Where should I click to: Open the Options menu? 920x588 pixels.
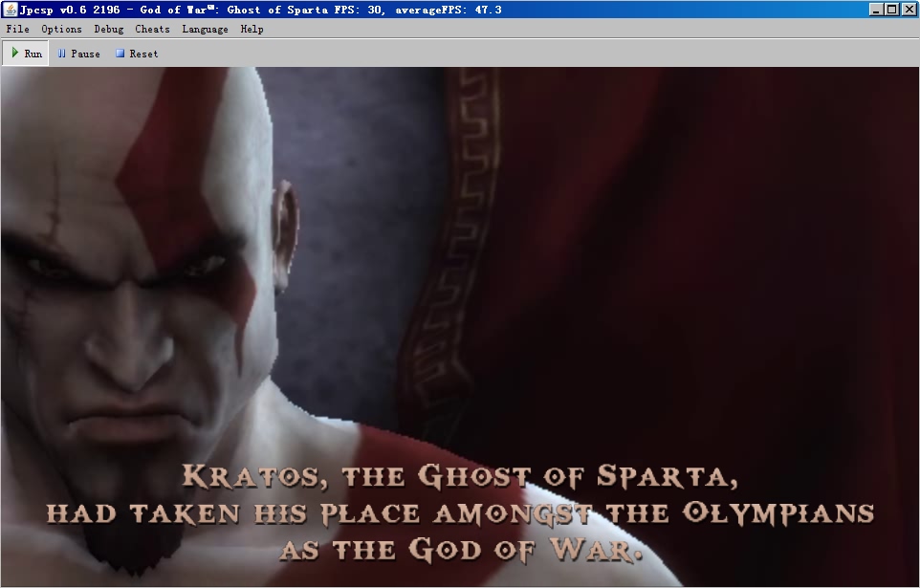[x=61, y=29]
